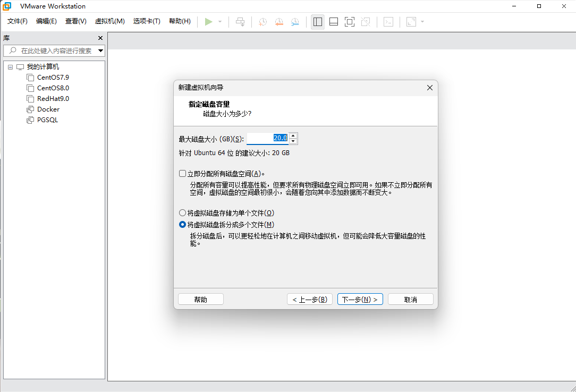Open the 查看(V) menu
The width and height of the screenshot is (576, 392).
click(75, 21)
